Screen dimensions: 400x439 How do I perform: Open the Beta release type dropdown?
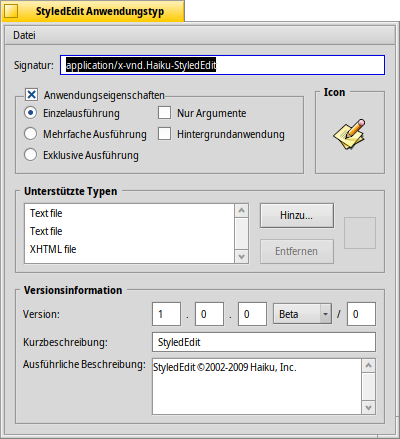click(302, 314)
